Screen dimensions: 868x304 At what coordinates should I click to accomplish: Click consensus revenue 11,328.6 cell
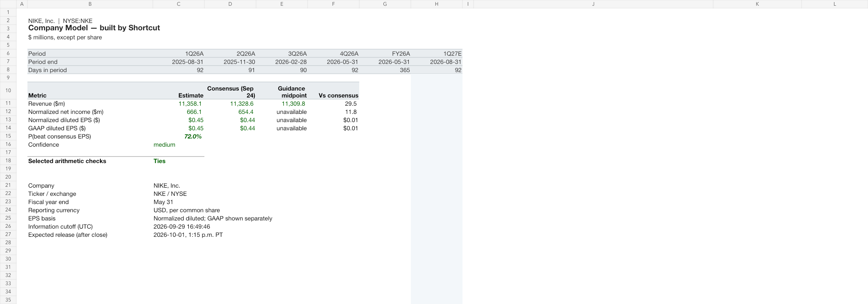point(230,104)
